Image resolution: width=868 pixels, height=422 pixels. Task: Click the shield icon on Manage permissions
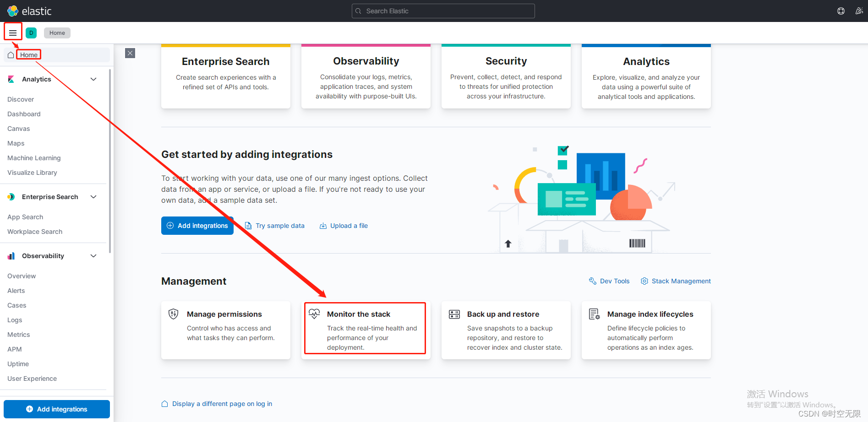tap(173, 314)
